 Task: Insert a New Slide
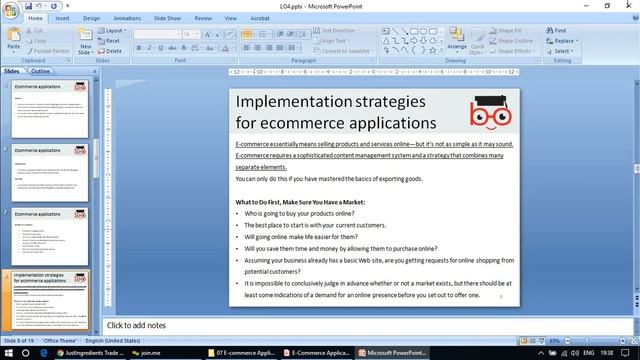tap(85, 42)
